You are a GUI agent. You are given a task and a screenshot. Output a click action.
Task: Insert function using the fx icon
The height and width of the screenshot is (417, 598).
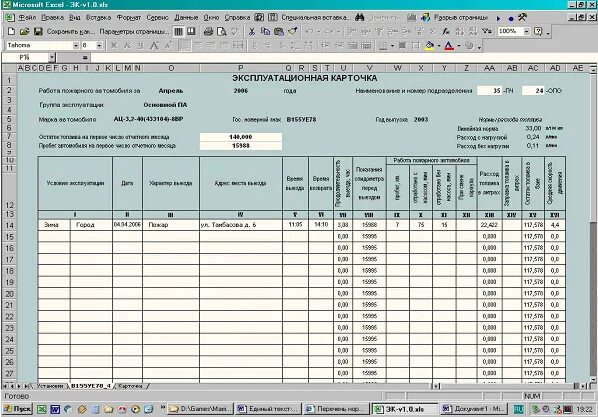(x=446, y=31)
